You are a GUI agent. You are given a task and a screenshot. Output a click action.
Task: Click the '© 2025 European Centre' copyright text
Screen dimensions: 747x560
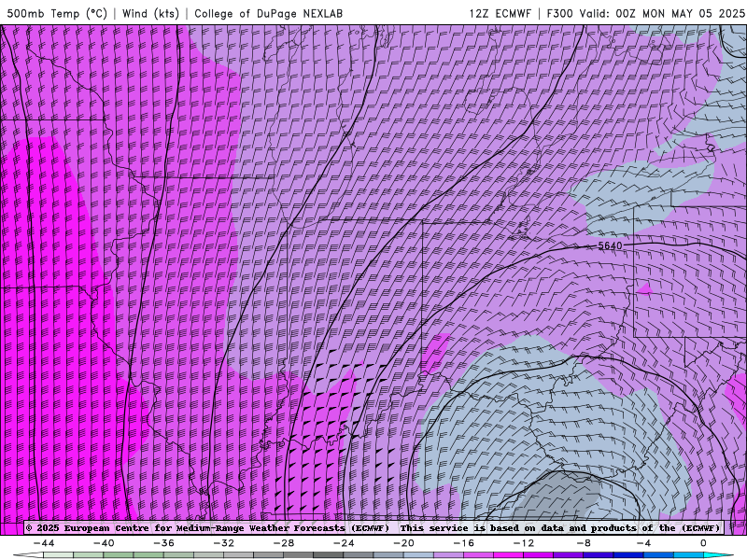click(x=89, y=528)
